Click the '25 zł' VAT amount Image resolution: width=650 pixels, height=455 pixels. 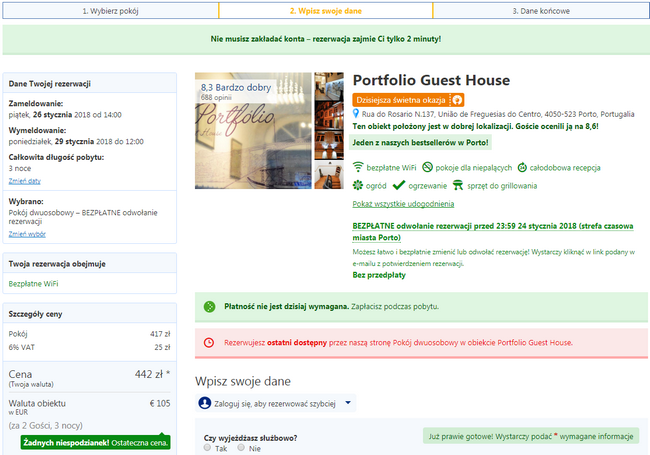pyautogui.click(x=162, y=347)
